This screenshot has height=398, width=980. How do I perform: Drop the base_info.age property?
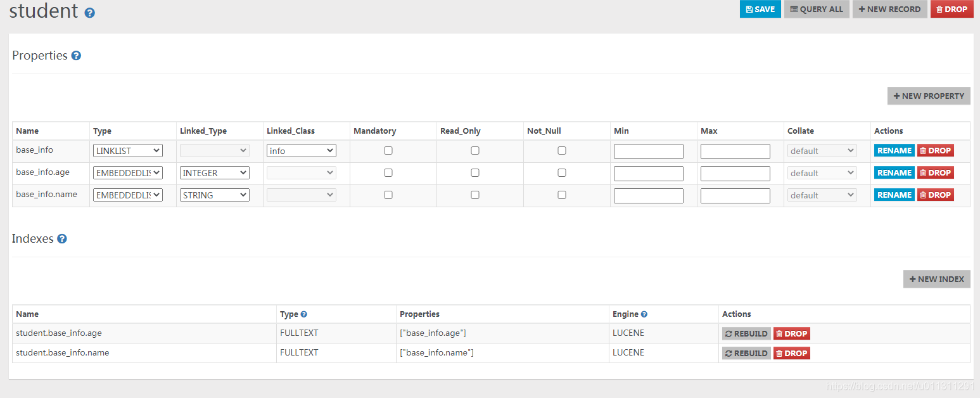click(x=935, y=173)
